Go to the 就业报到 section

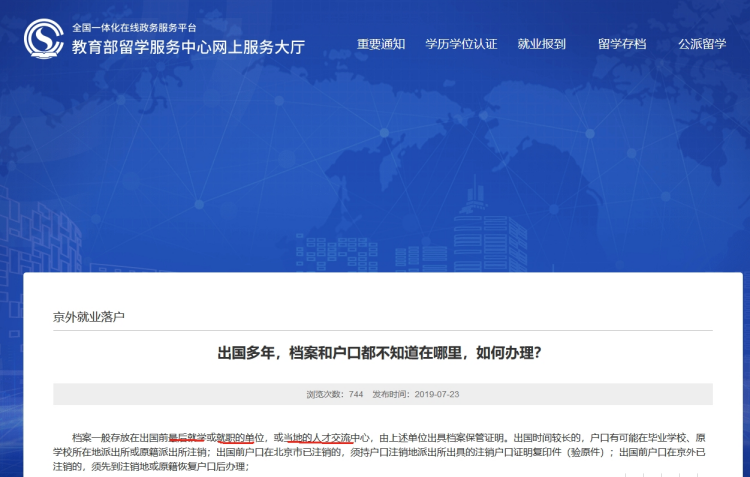click(541, 44)
